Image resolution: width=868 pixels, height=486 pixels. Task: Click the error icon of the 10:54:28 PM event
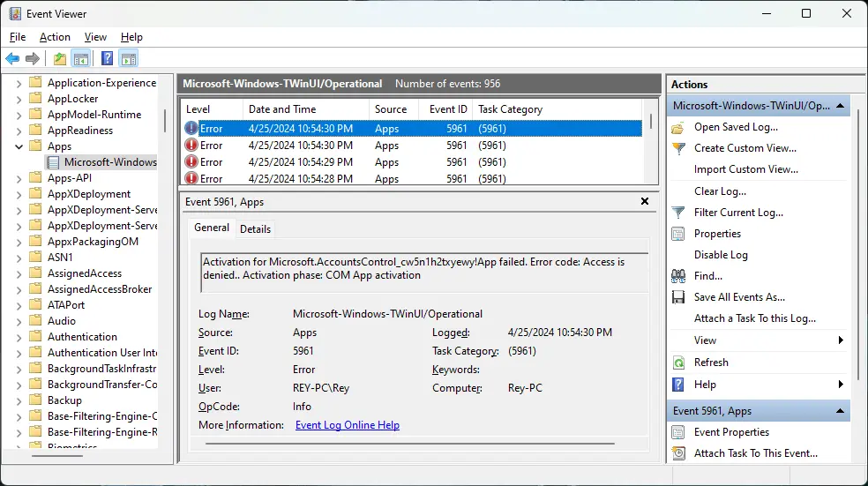191,178
